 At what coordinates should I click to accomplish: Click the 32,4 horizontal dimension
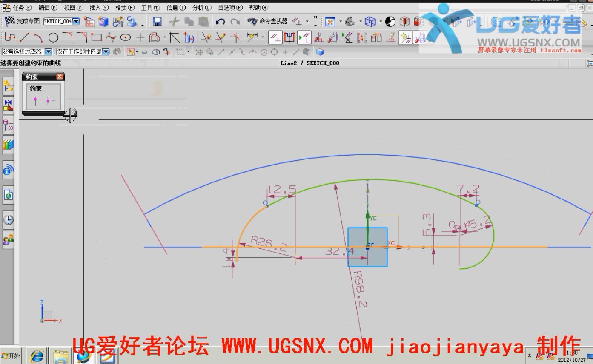[x=339, y=251]
